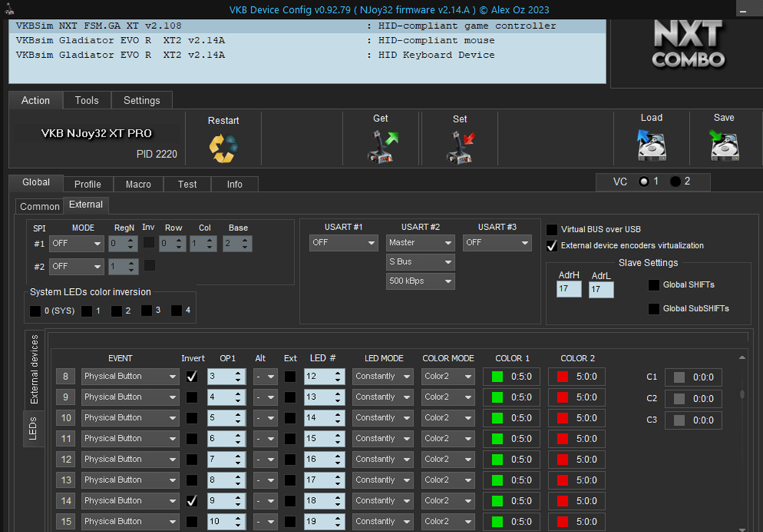
Task: Open the Load configuration disk icon
Action: 651,145
